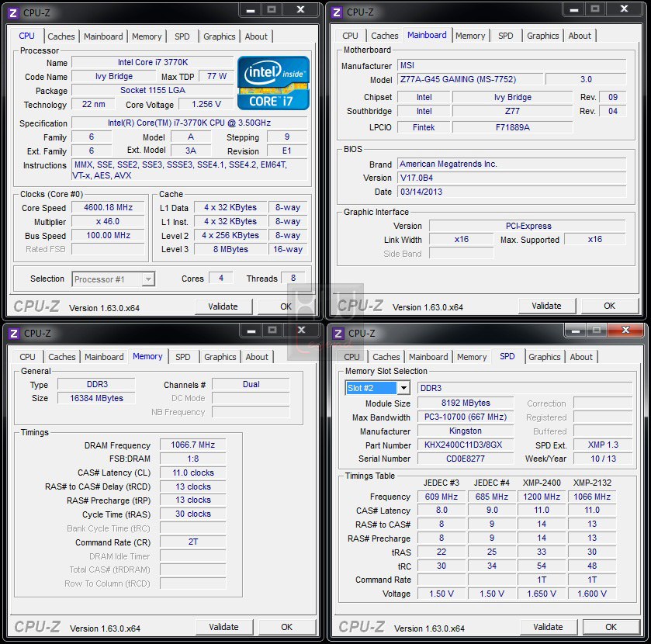Select SPD tab in the CPU window
Viewport: 651px width, 644px height.
(x=182, y=36)
